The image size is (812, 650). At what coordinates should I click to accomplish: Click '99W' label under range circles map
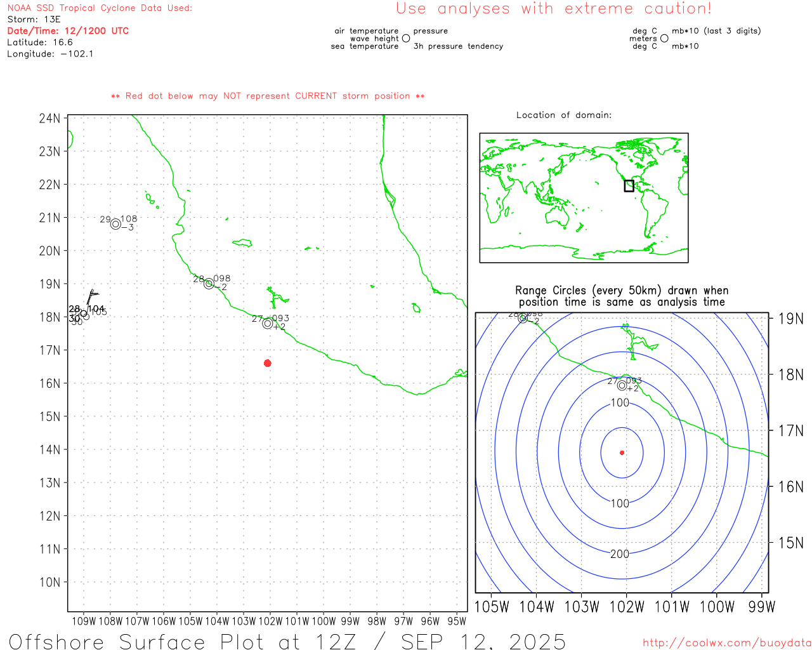tap(762, 607)
